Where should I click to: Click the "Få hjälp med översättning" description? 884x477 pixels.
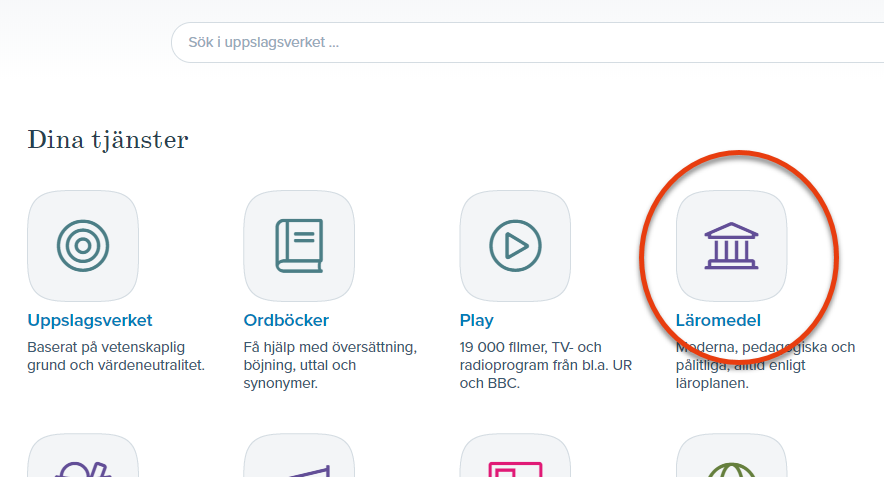click(330, 365)
